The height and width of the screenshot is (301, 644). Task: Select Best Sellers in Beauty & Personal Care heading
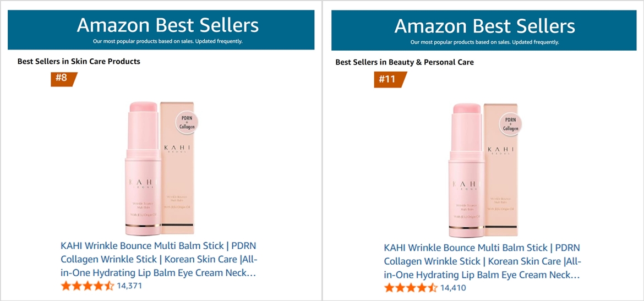405,62
